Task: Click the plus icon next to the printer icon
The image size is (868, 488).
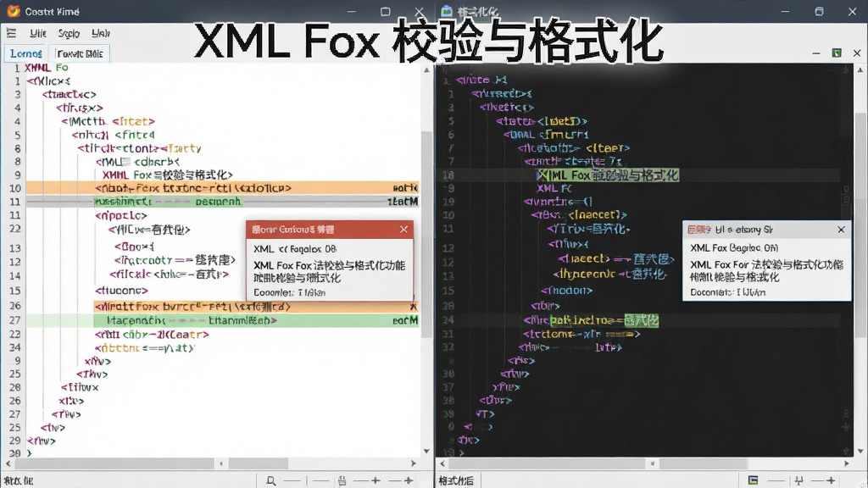Action: [x=376, y=481]
